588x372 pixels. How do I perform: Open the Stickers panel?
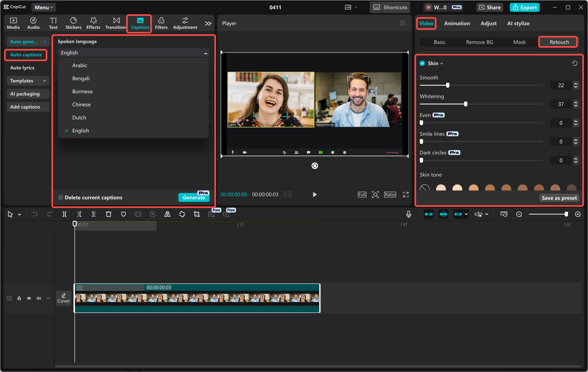73,23
